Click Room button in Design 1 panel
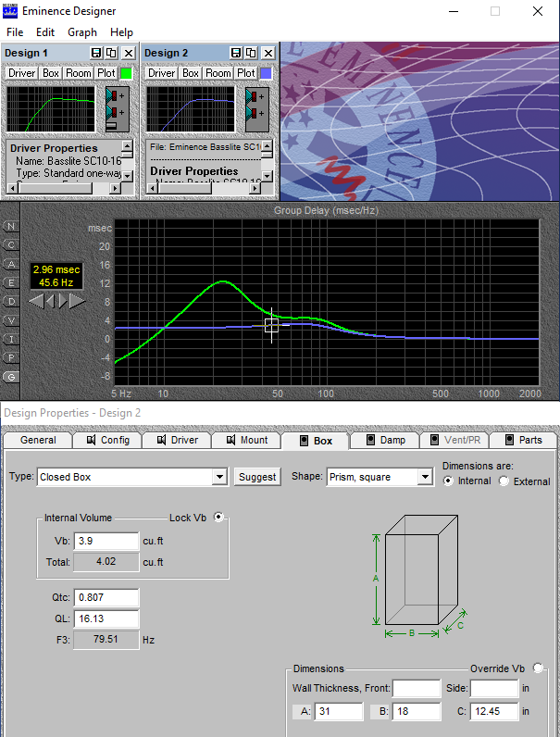This screenshot has width=560, height=737. coord(79,73)
